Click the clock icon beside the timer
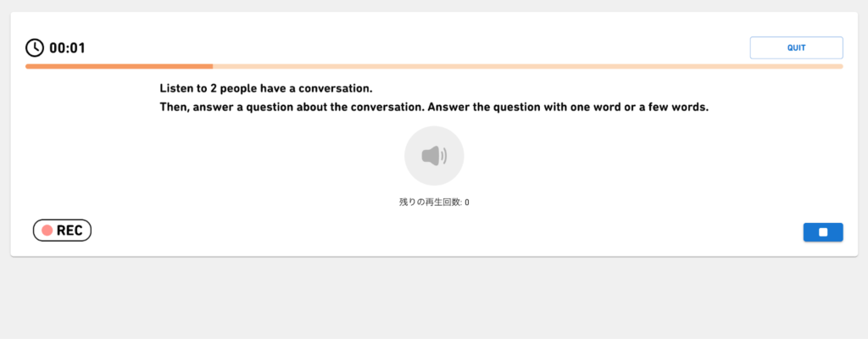The height and width of the screenshot is (339, 868). tap(35, 47)
